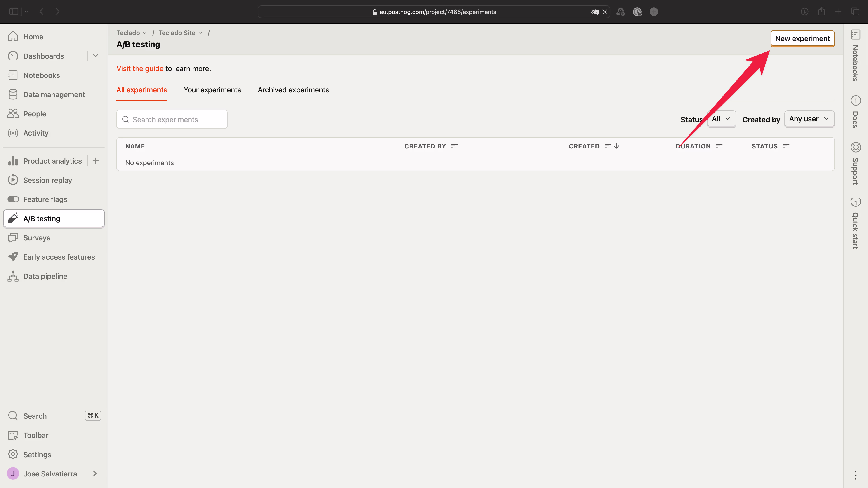Viewport: 868px width, 488px height.
Task: Click the New experiment button
Action: point(802,39)
